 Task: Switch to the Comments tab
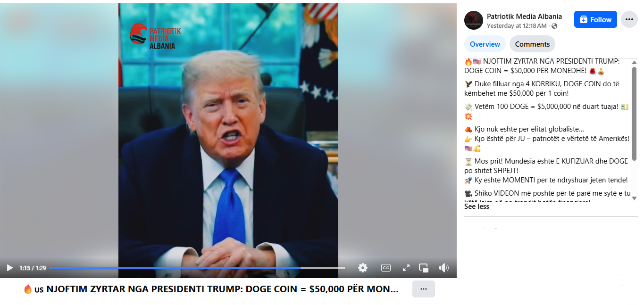[x=532, y=44]
